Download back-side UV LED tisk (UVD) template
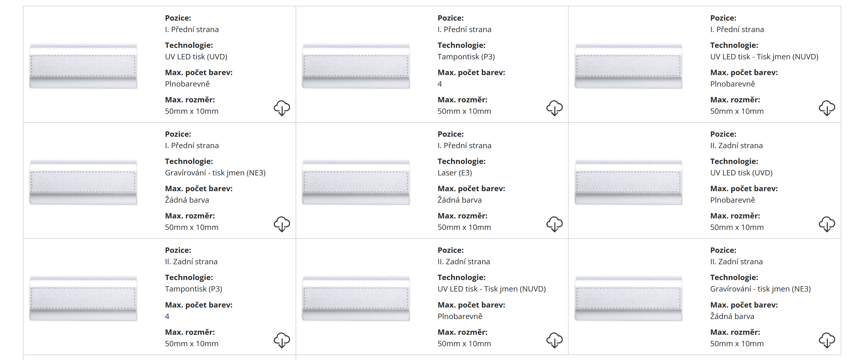The height and width of the screenshot is (360, 868). pos(827,224)
